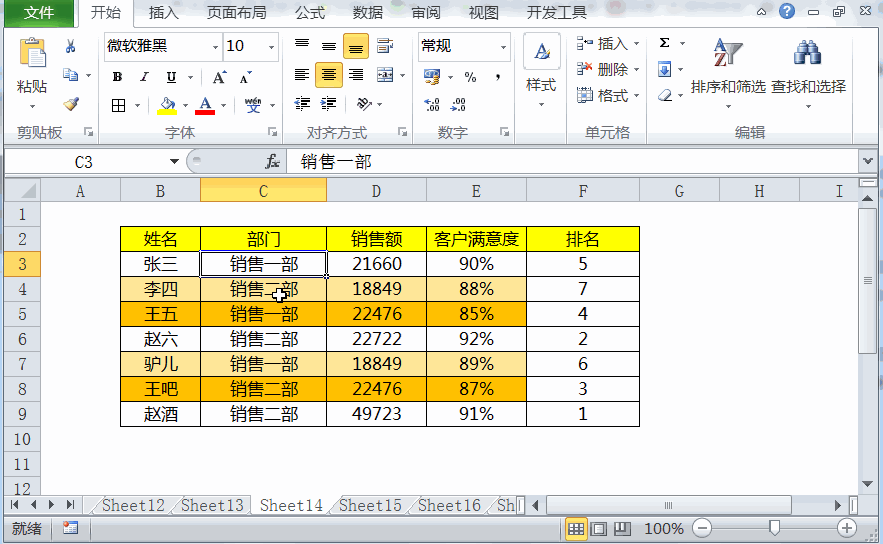This screenshot has width=883, height=544.
Task: Open 查找和选择 find and select
Action: click(808, 72)
